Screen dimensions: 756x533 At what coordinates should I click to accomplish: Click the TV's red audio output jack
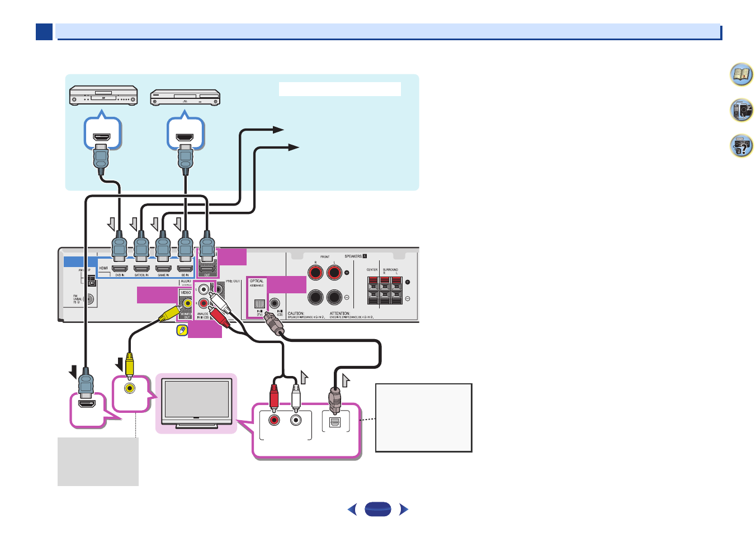tap(274, 419)
